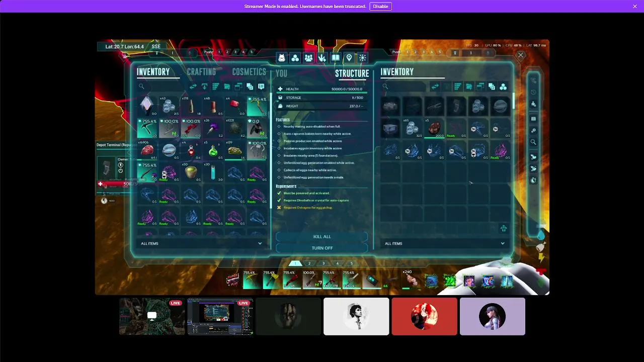This screenshot has height=362, width=644.
Task: Select the Structure tab
Action: pos(352,73)
